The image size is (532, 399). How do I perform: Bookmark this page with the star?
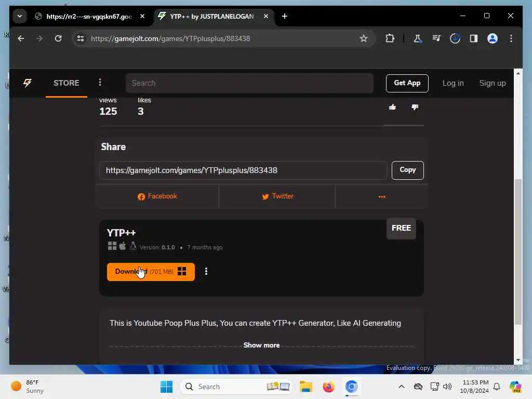363,38
